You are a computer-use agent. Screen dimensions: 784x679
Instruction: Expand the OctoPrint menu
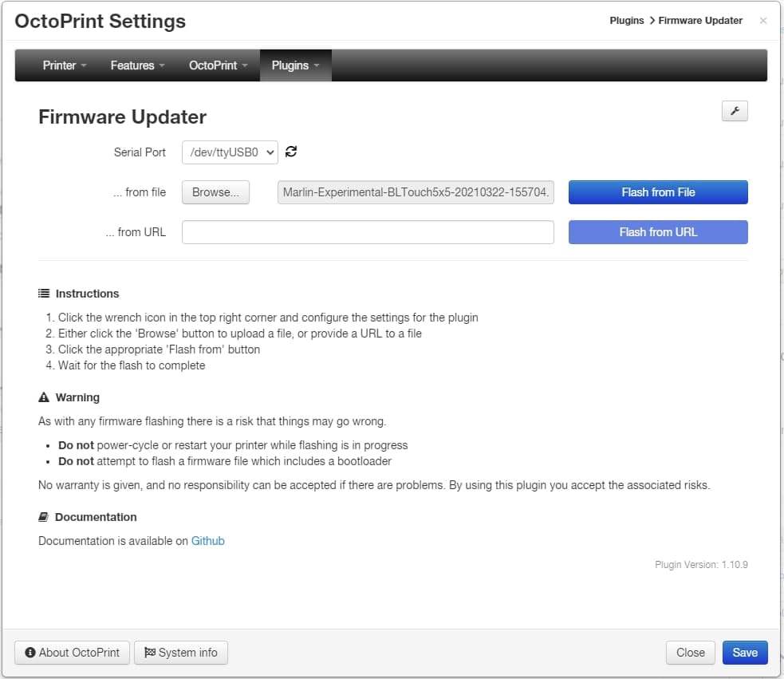[x=218, y=65]
